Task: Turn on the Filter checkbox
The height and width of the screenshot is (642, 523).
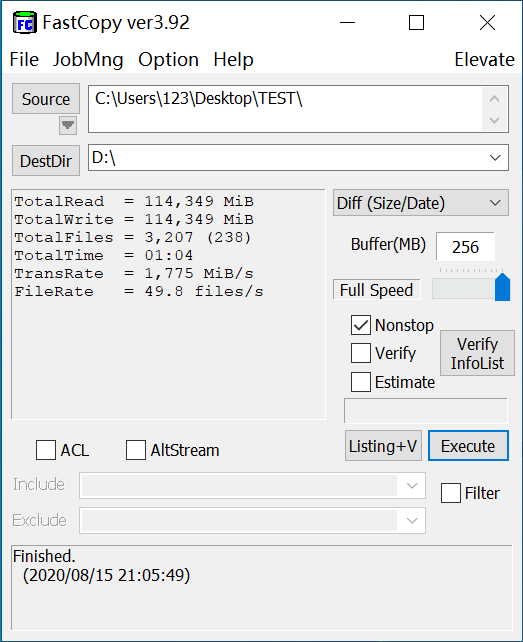Action: point(451,493)
